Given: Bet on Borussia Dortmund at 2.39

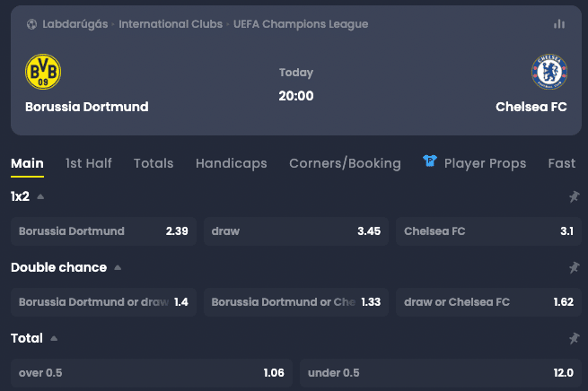Looking at the screenshot, I should (103, 231).
